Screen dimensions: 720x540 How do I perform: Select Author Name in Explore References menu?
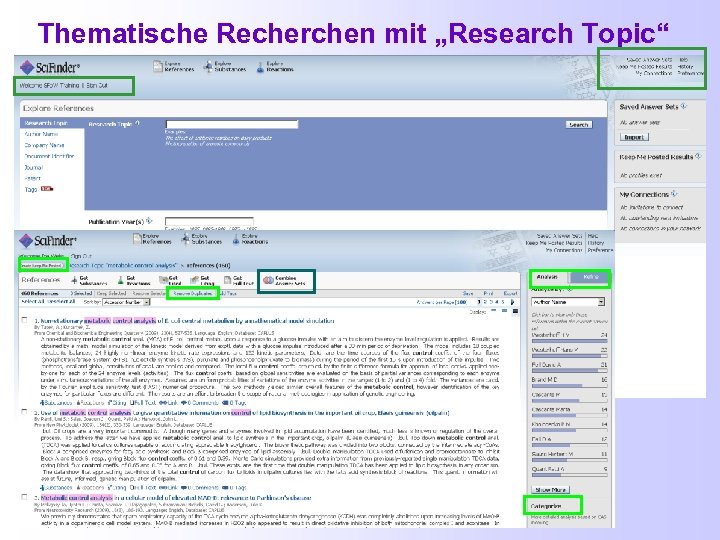pyautogui.click(x=41, y=134)
